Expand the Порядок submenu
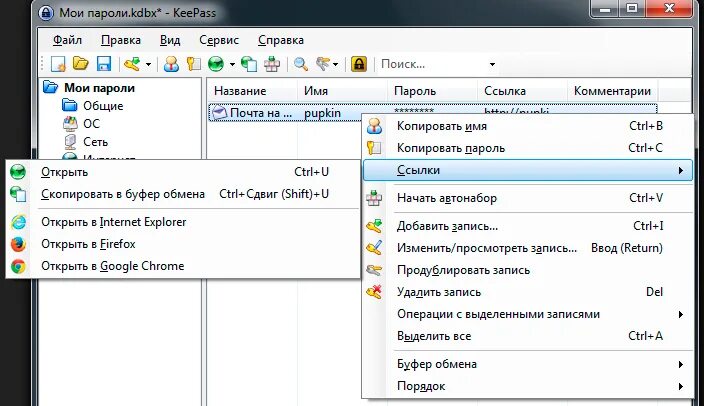 click(528, 386)
